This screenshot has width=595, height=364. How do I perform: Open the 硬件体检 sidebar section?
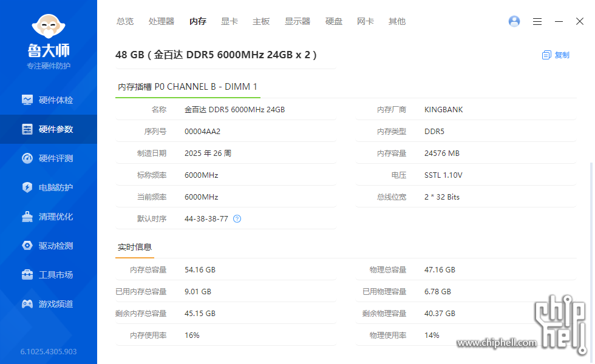point(49,99)
